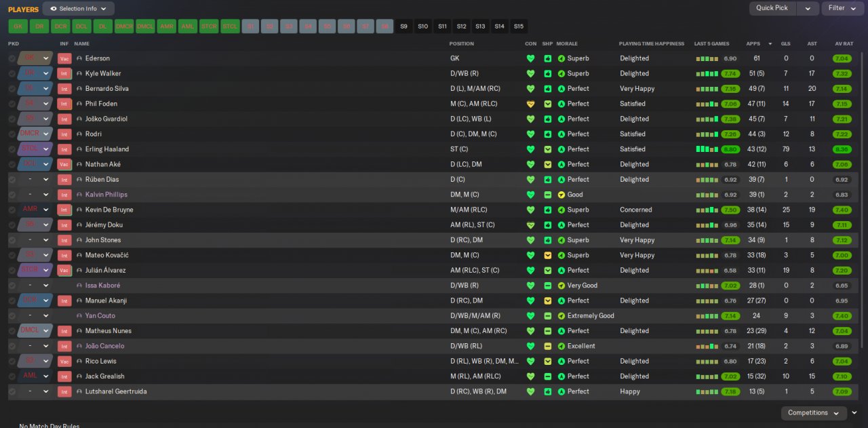The image size is (868, 428).
Task: Select the STCR position slot
Action: click(x=209, y=26)
